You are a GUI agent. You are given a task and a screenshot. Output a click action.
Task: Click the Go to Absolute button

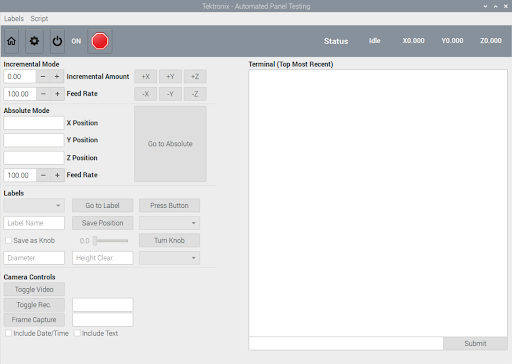point(170,144)
